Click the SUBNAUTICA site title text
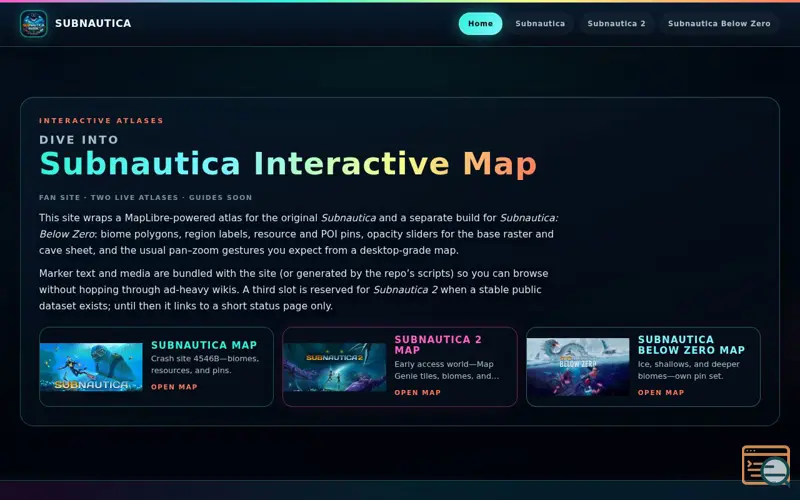The image size is (800, 500). [x=93, y=23]
